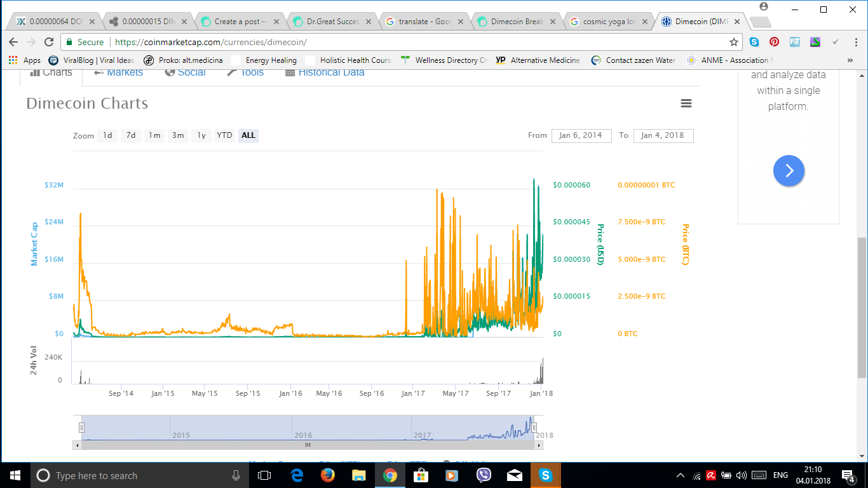Show hidden system tray icons
The height and width of the screenshot is (488, 868).
[x=681, y=475]
